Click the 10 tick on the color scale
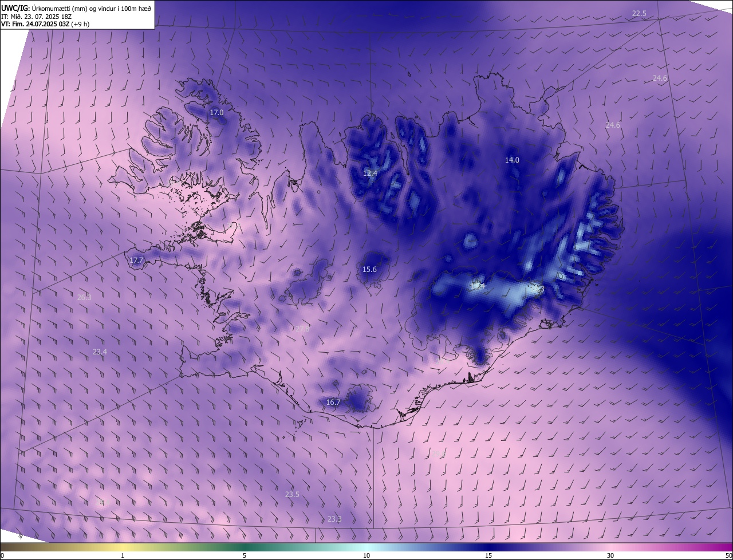This screenshot has height=560, width=733. point(366,555)
